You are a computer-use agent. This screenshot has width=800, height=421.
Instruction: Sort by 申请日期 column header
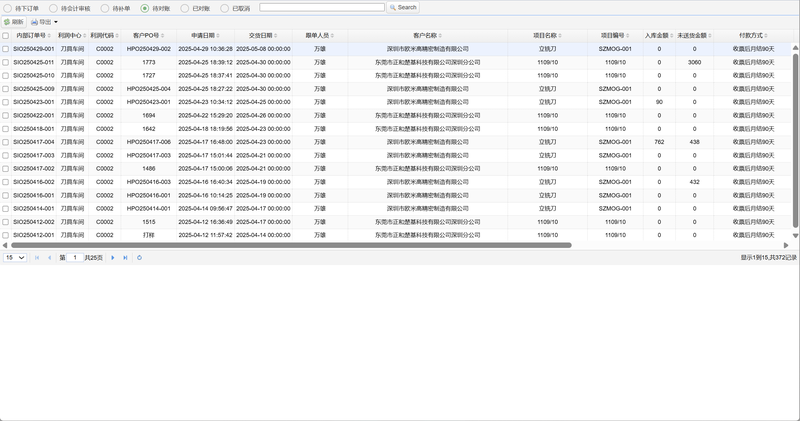(205, 36)
